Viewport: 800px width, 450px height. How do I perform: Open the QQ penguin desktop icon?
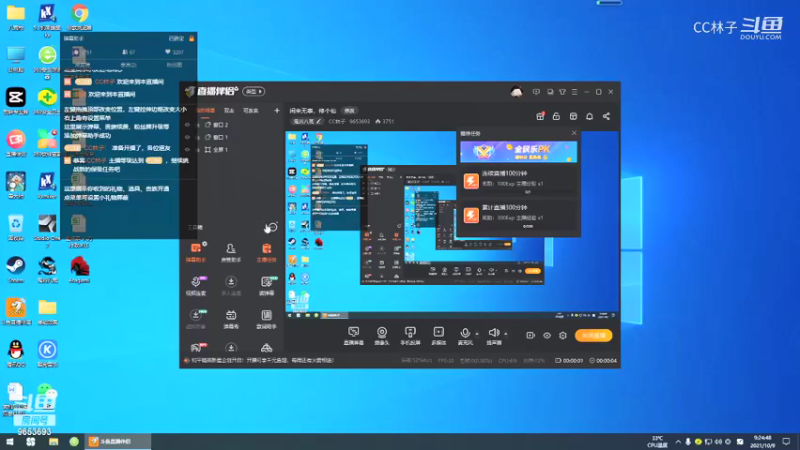pyautogui.click(x=16, y=354)
